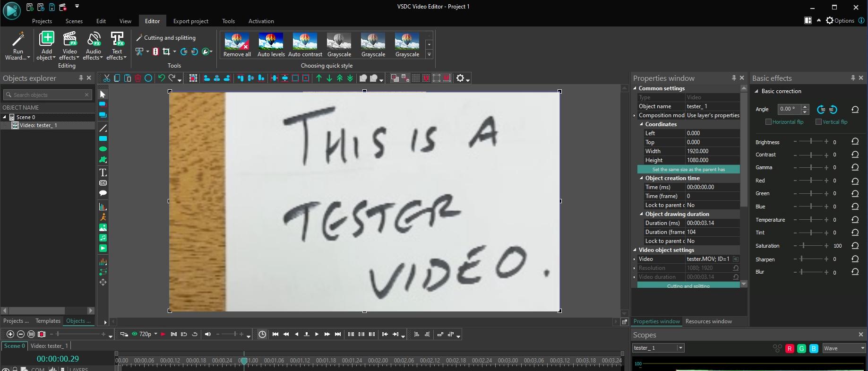
Task: Toggle the red R channel in Scopes
Action: point(789,348)
